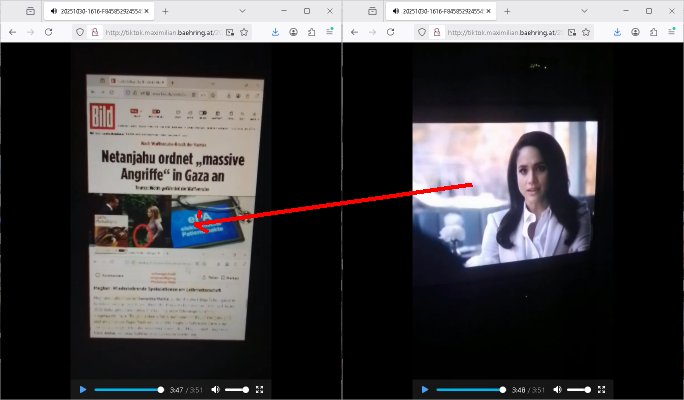Open picture-in-picture icon in right address bar
Screen dimensions: 684x400
[570, 32]
